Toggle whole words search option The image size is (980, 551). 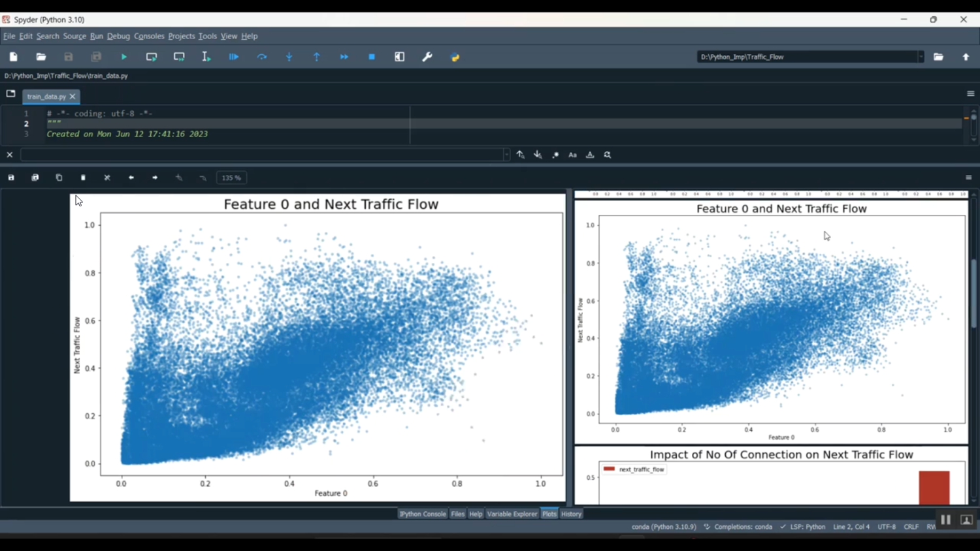(x=590, y=155)
